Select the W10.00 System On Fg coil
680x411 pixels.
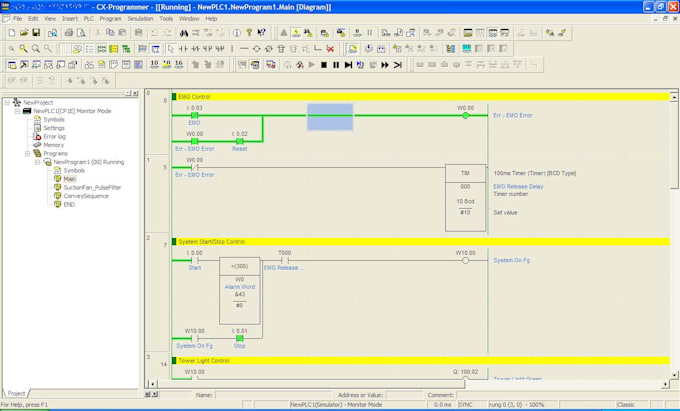click(x=465, y=261)
